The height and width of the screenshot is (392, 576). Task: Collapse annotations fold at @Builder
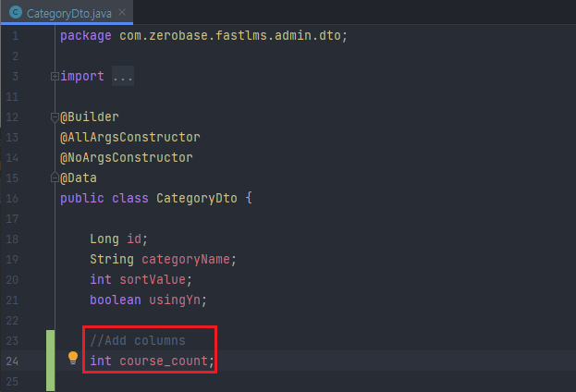tap(55, 117)
